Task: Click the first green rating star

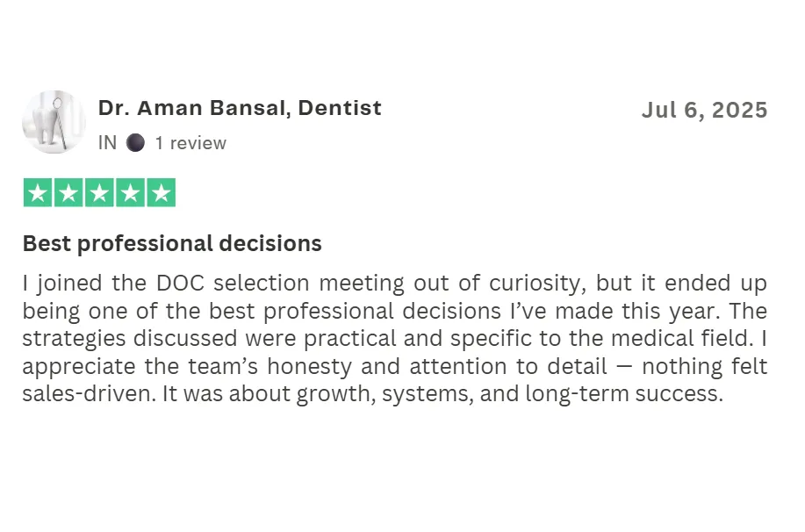Action: (x=38, y=193)
